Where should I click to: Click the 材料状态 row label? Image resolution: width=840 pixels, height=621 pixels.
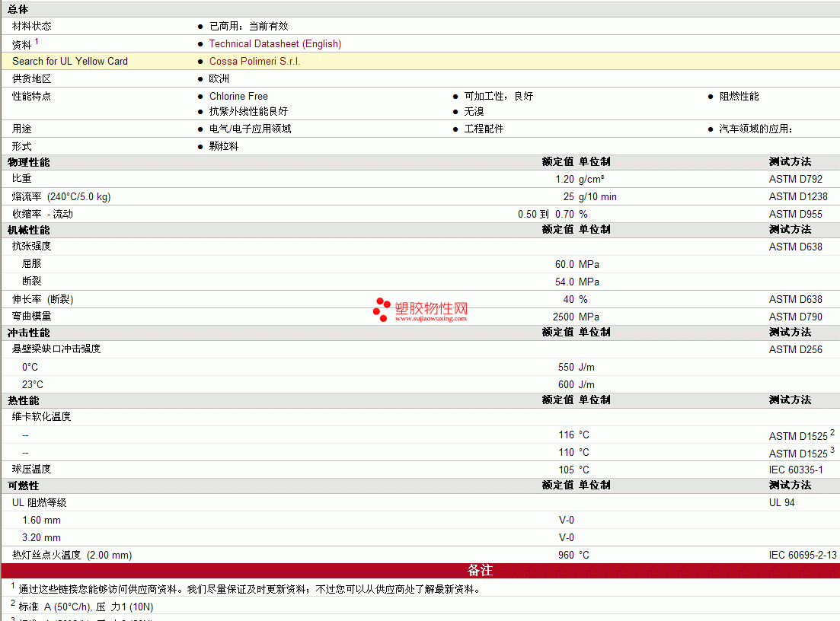tap(32, 26)
